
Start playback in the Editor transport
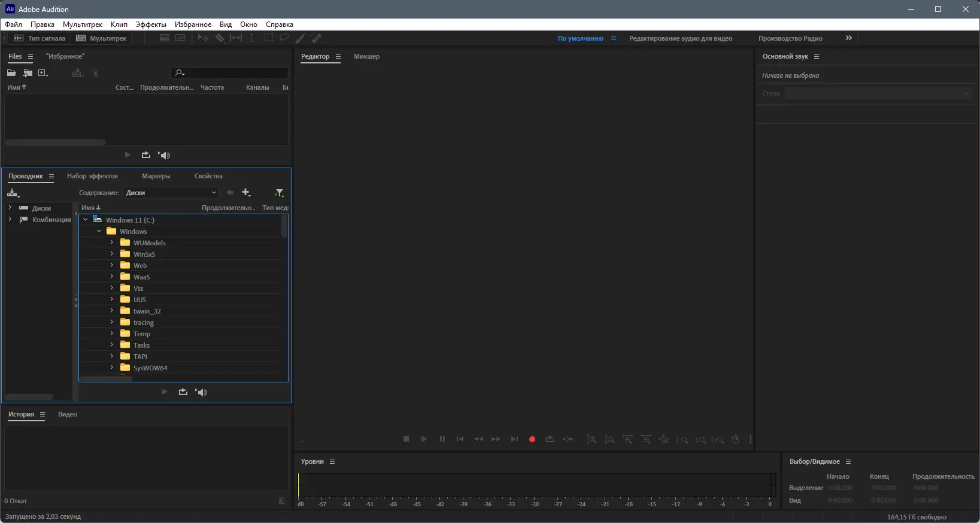point(424,439)
